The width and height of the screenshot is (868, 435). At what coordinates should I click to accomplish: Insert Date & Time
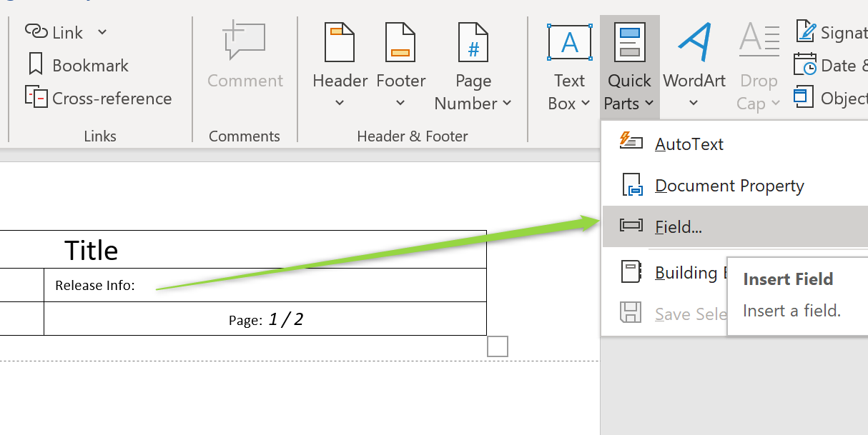click(x=806, y=65)
